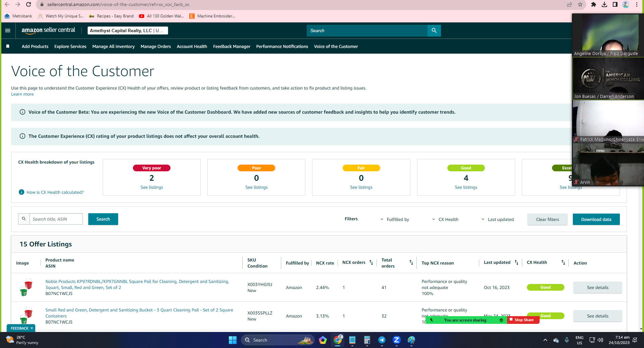Viewport: 644px width, 348px height.
Task: Focus the top Seller Central search box
Action: [x=367, y=31]
